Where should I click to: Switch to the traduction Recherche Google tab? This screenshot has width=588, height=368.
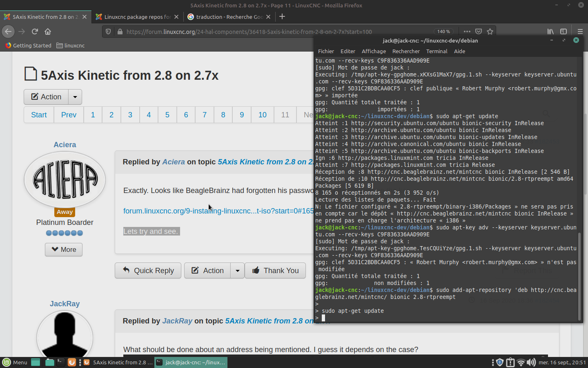229,17
